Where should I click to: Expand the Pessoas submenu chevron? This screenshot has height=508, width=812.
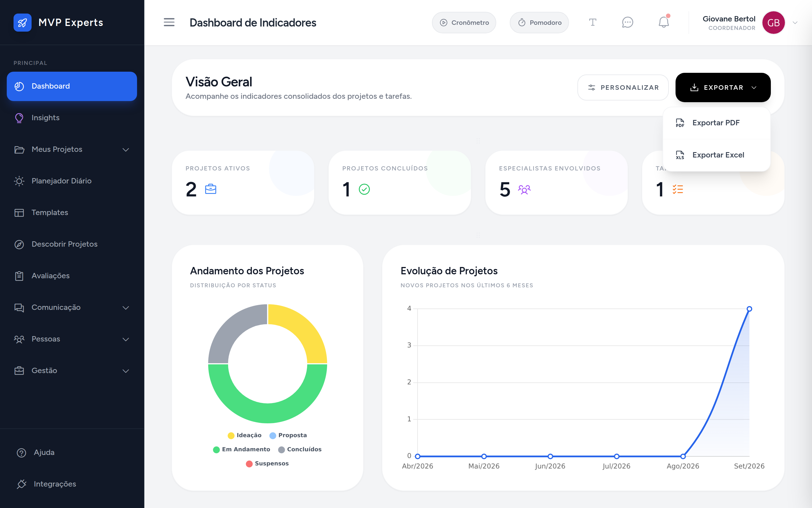126,339
